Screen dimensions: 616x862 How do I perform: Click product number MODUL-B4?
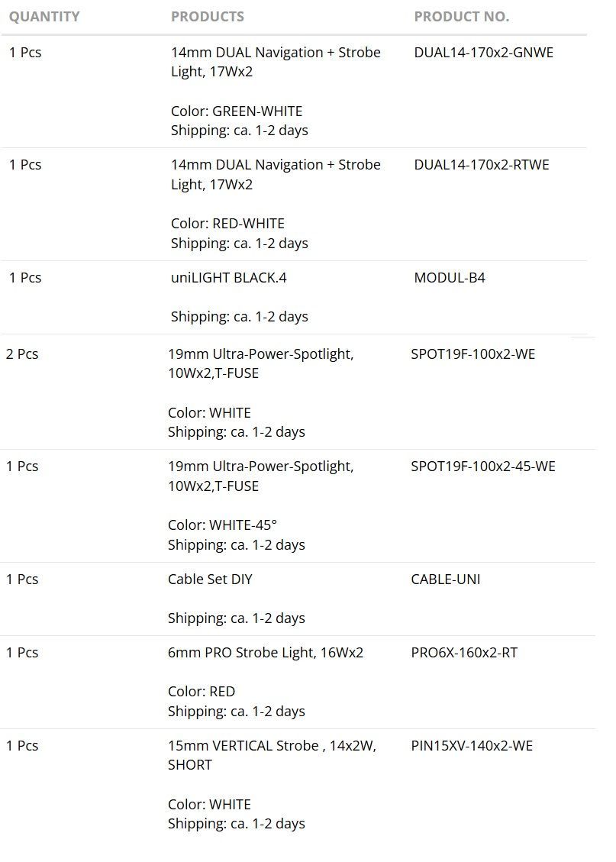click(x=449, y=278)
